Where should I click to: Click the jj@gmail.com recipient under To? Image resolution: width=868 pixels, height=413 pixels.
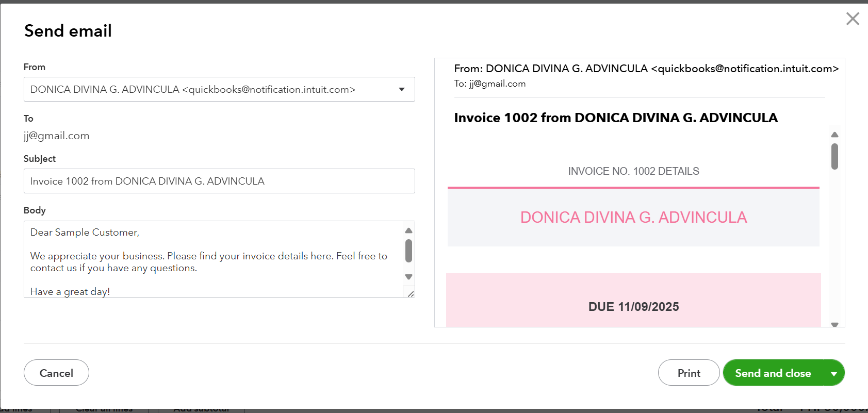(57, 136)
